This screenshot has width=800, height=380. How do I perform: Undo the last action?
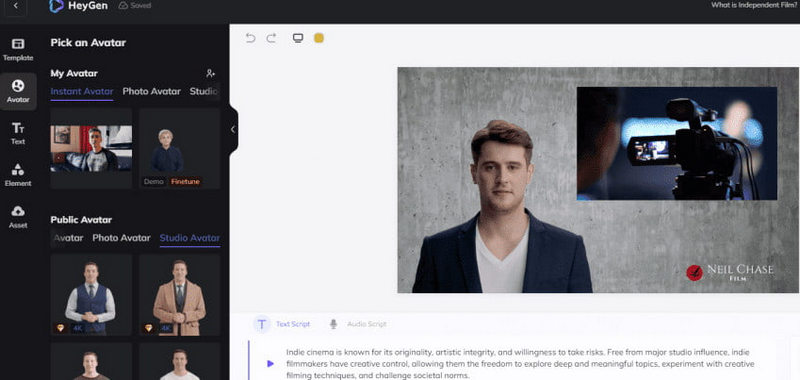(250, 38)
